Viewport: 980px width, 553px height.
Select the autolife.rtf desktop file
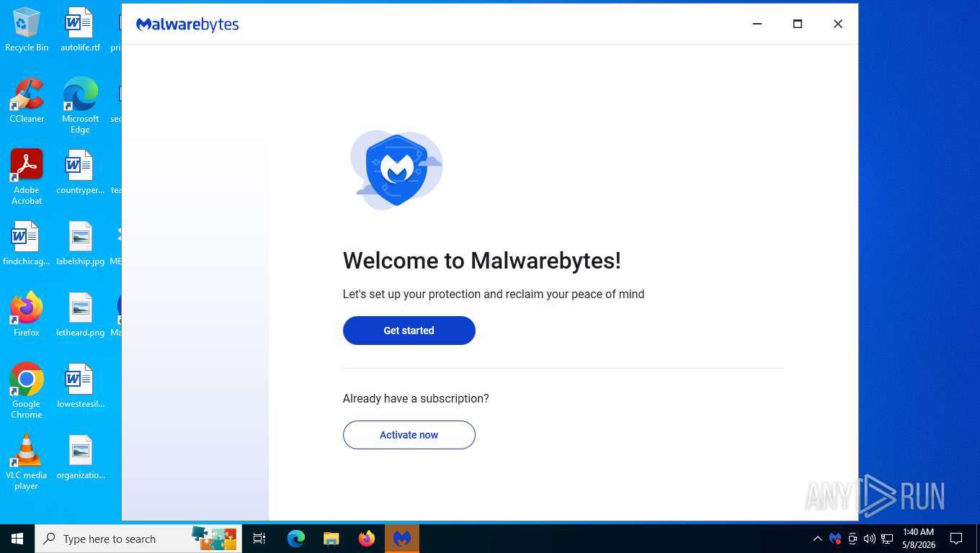tap(80, 30)
